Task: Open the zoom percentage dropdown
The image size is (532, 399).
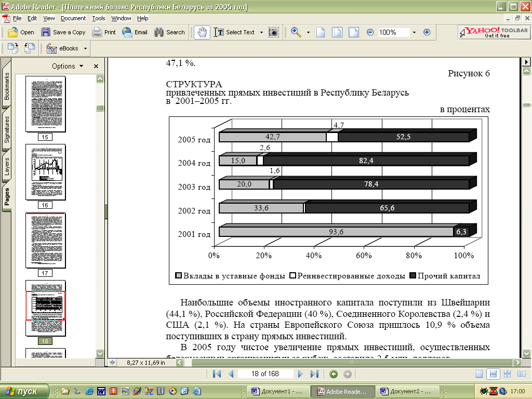Action: click(x=414, y=33)
